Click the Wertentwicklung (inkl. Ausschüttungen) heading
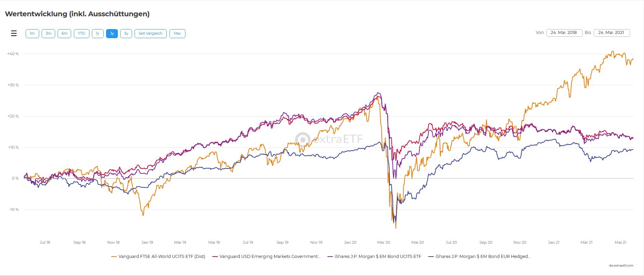Viewport: 644px width, 276px height. [77, 14]
